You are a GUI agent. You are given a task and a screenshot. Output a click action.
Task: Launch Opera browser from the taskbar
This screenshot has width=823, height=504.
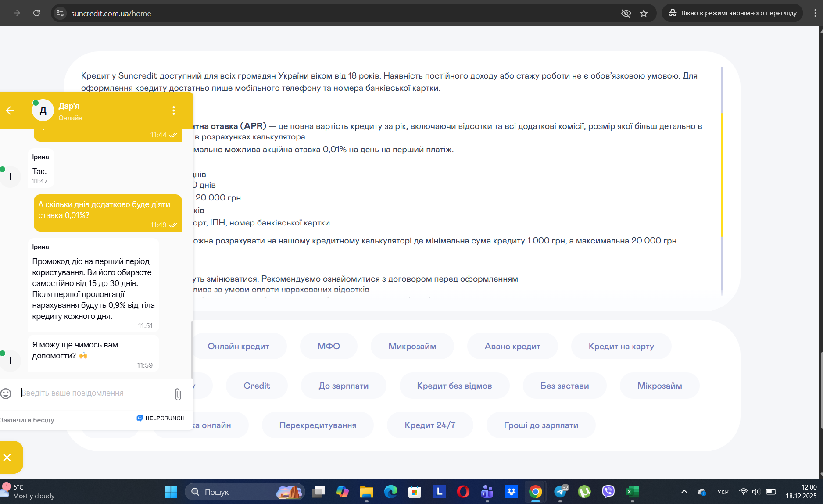click(x=463, y=492)
